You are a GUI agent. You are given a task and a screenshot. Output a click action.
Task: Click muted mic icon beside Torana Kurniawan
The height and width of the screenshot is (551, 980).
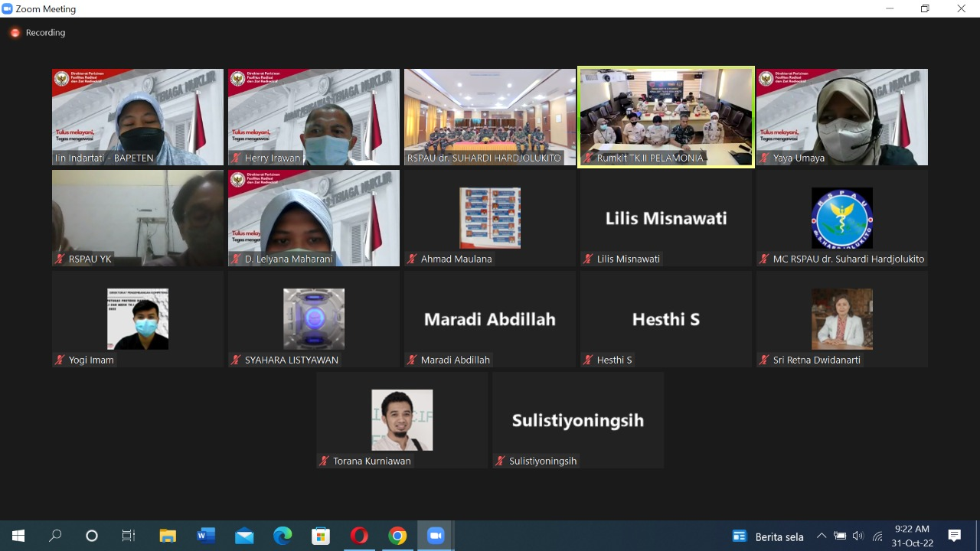[324, 461]
